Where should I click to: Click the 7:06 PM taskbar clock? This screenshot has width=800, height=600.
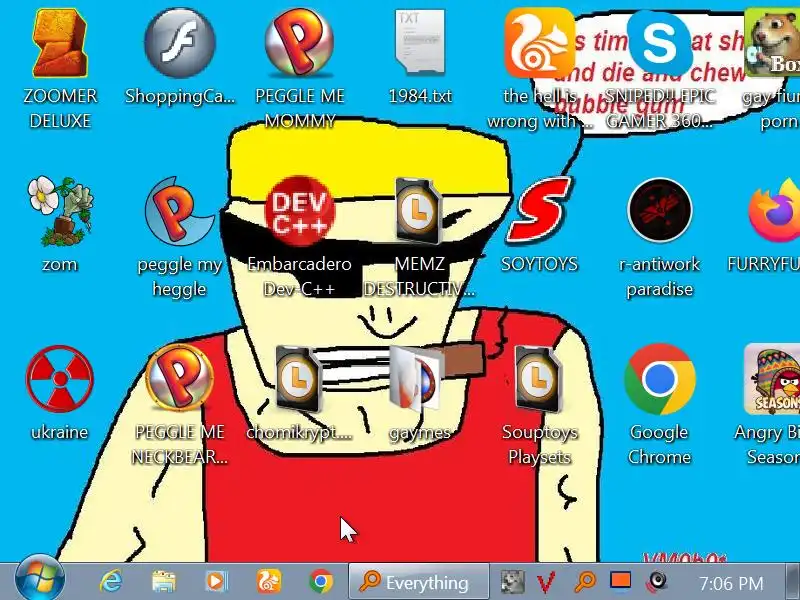[731, 583]
